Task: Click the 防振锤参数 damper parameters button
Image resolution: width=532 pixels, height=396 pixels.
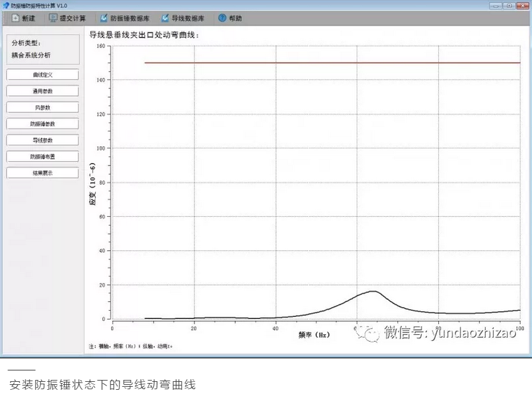Action: (x=43, y=124)
